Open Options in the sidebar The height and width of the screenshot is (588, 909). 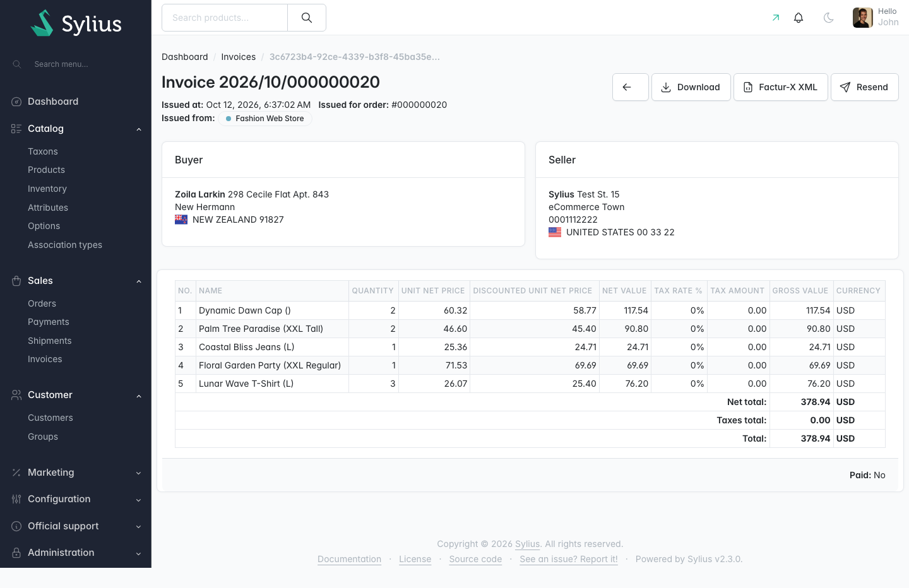(x=44, y=226)
